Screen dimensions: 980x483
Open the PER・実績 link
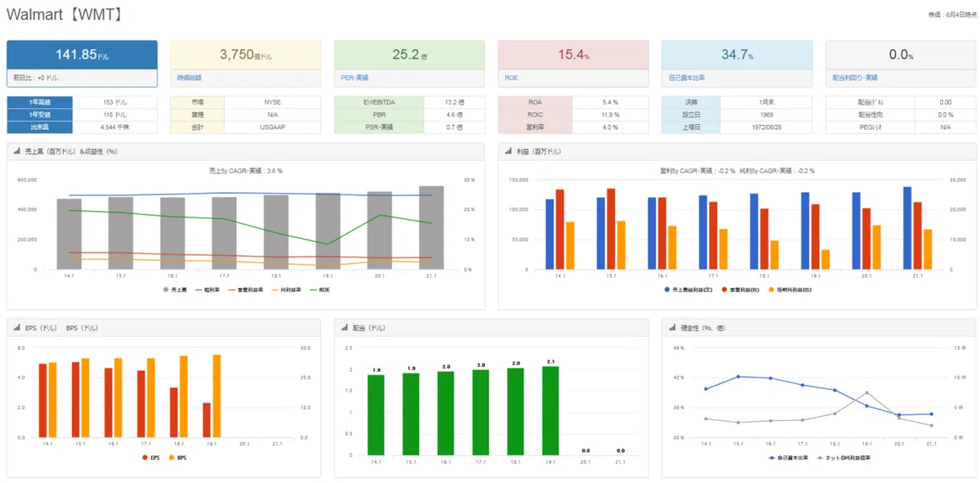(x=355, y=78)
